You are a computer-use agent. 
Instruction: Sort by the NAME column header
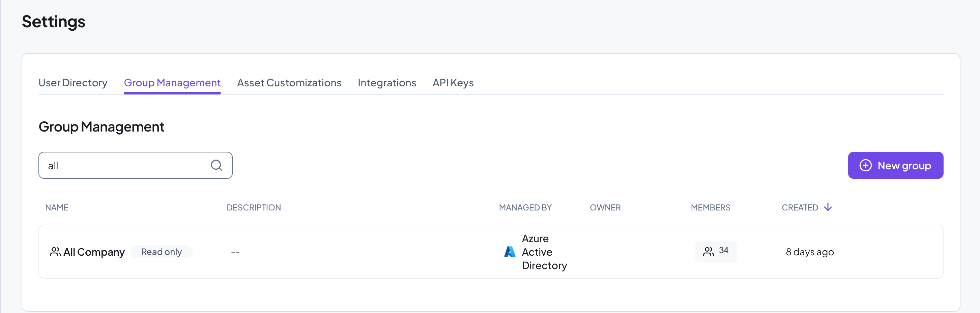(57, 207)
